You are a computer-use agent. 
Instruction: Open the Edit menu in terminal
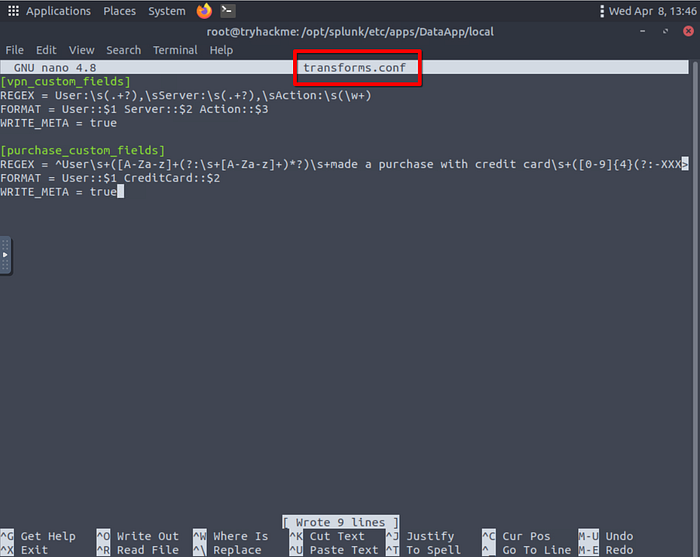point(46,50)
